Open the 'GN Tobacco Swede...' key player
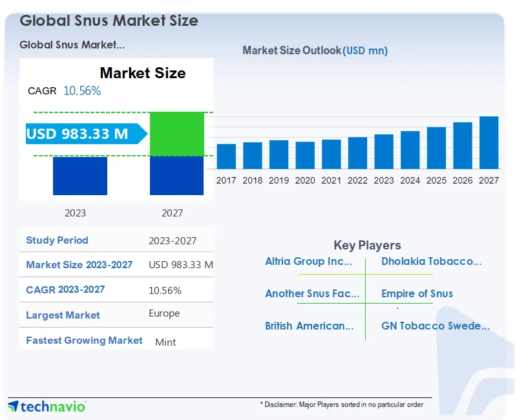The height and width of the screenshot is (420, 517). (436, 326)
